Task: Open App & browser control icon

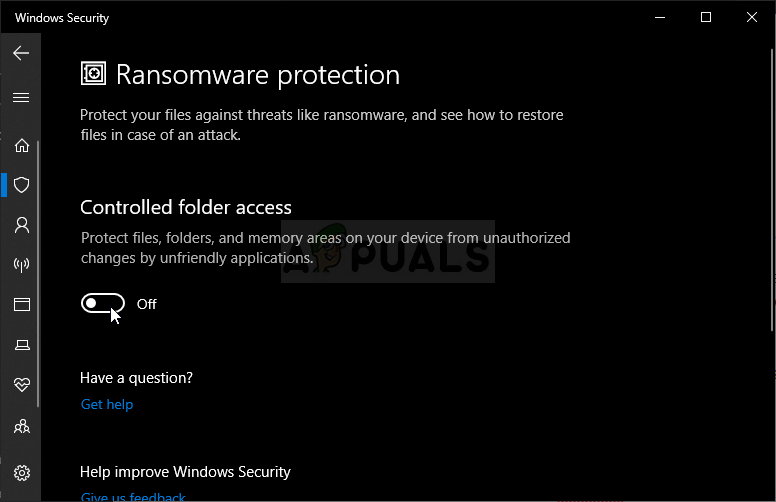Action: pyautogui.click(x=21, y=304)
